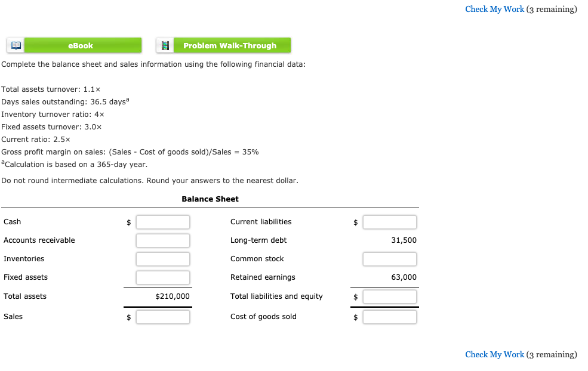This screenshot has height=371, width=588.
Task: Click the eBook book icon
Action: tap(15, 45)
